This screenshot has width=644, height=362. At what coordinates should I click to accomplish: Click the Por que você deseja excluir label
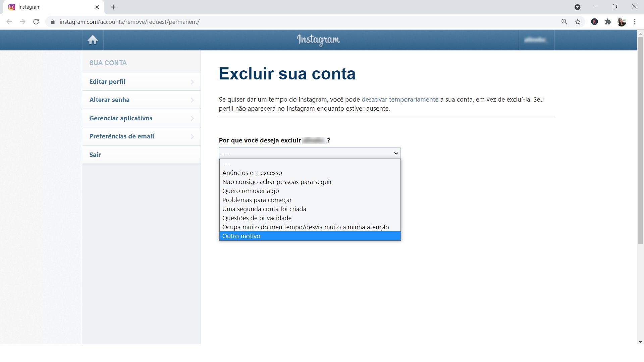coord(260,140)
